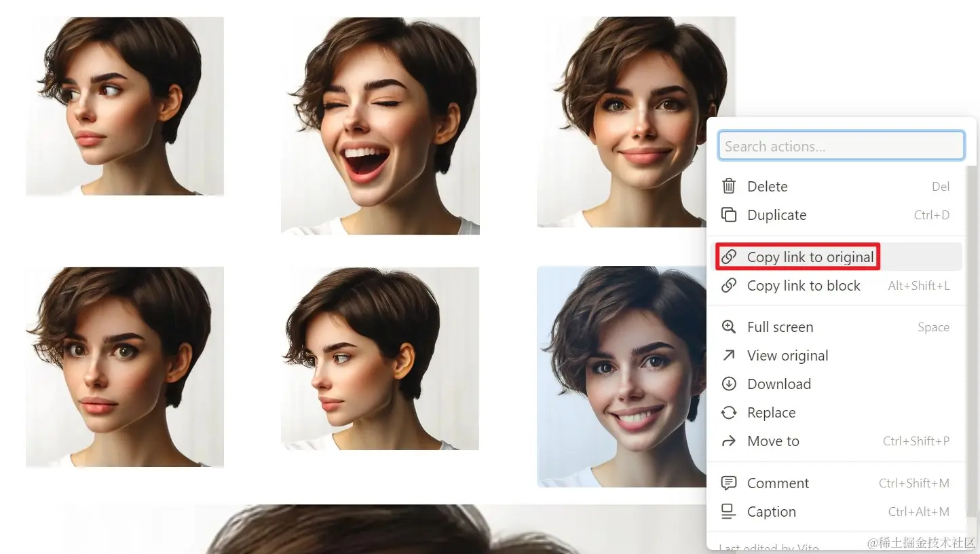Select Download menu label

click(779, 384)
